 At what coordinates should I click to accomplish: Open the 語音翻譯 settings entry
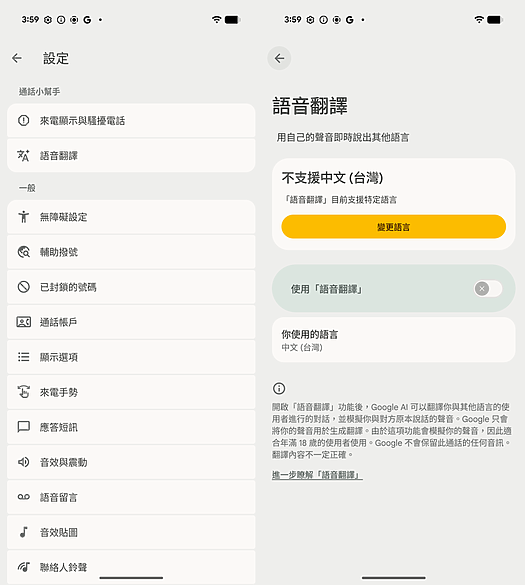131,156
